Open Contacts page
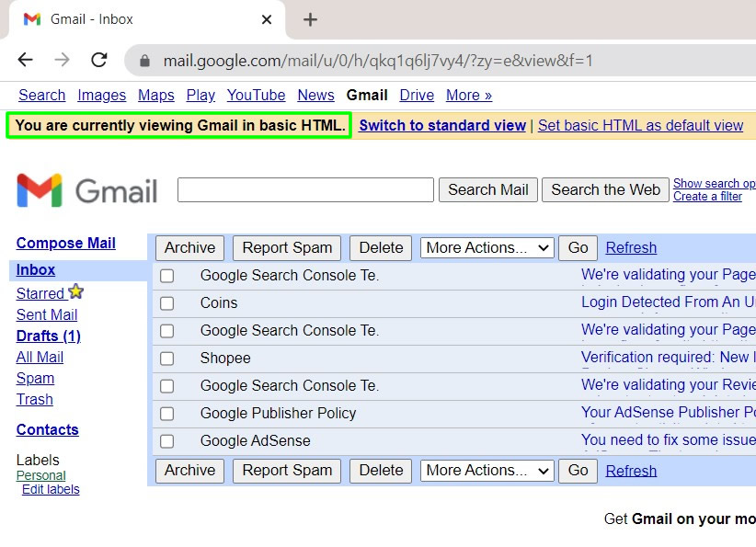756x547 pixels. click(47, 429)
